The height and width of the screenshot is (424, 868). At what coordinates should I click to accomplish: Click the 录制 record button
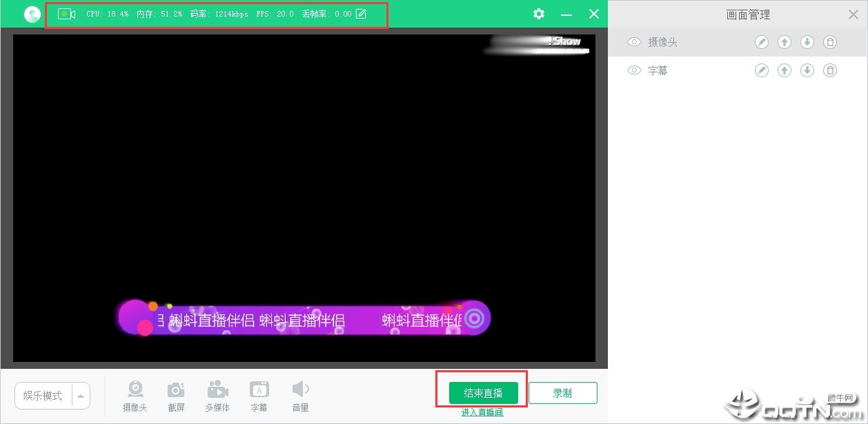[x=563, y=393]
